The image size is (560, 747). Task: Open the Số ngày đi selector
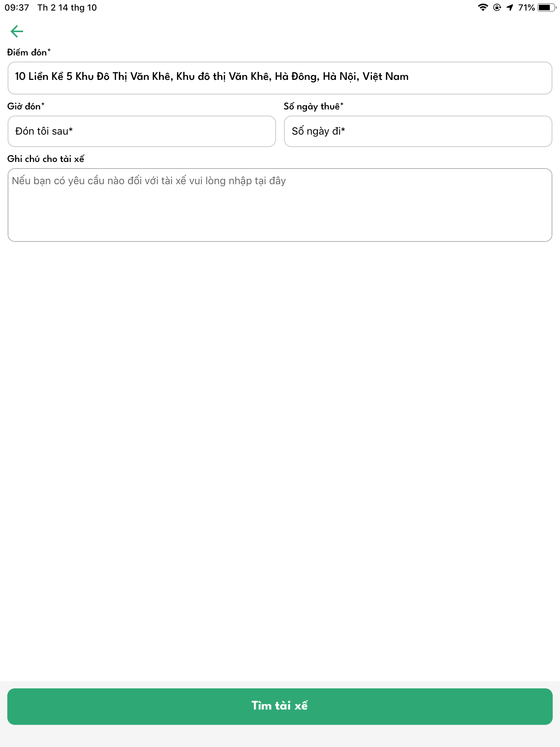418,131
